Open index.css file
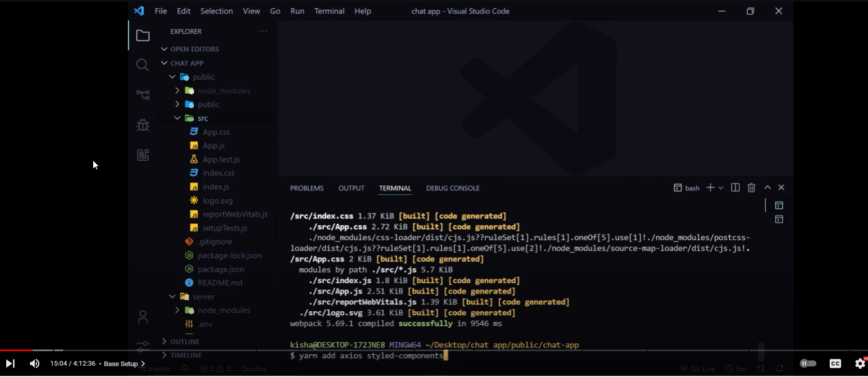 pyautogui.click(x=219, y=173)
